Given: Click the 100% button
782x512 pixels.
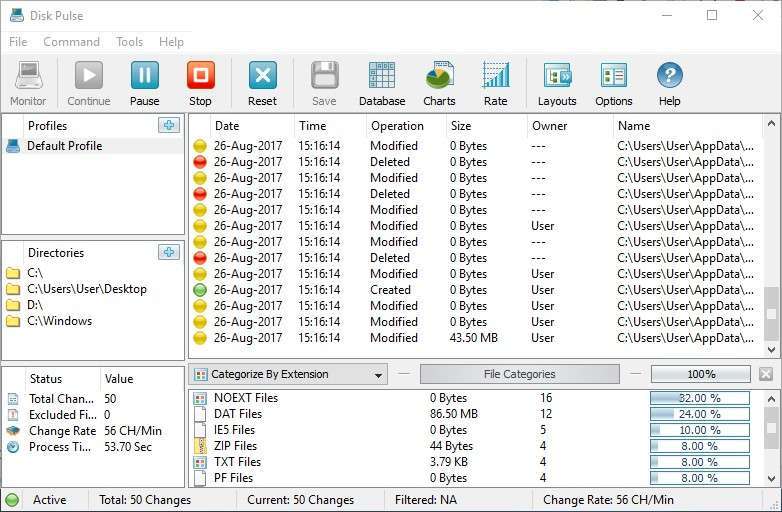Looking at the screenshot, I should click(x=701, y=374).
